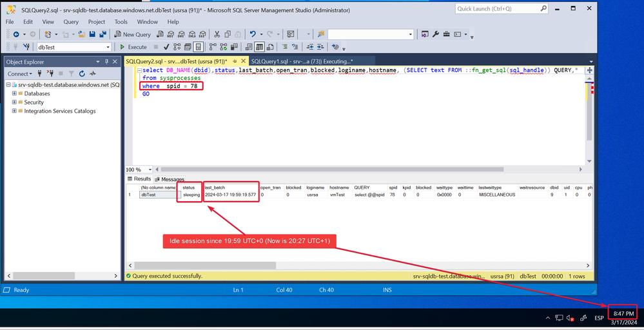
Task: Click the Copy icon in toolbar
Action: (228, 34)
